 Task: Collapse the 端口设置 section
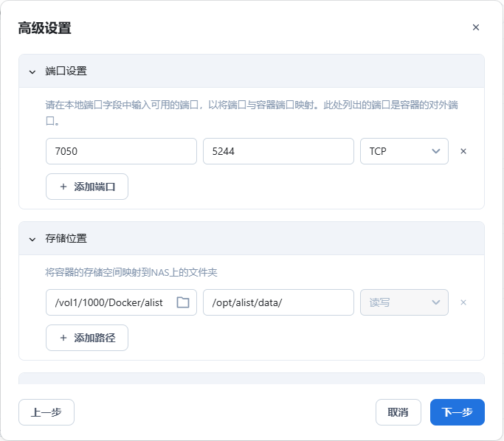click(32, 72)
